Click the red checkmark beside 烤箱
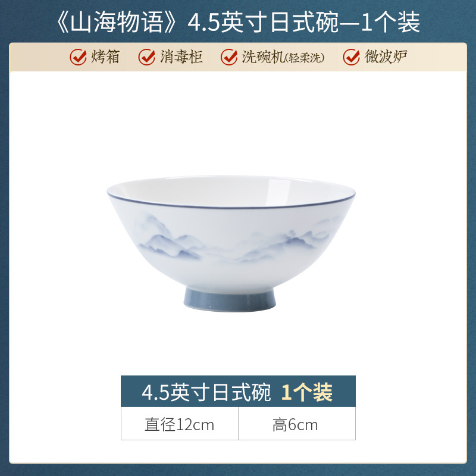 pos(79,57)
